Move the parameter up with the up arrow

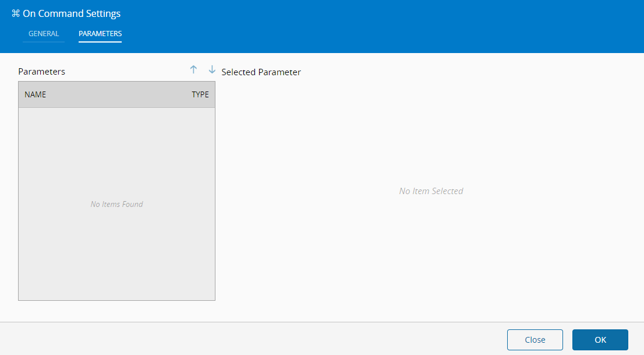tap(194, 69)
